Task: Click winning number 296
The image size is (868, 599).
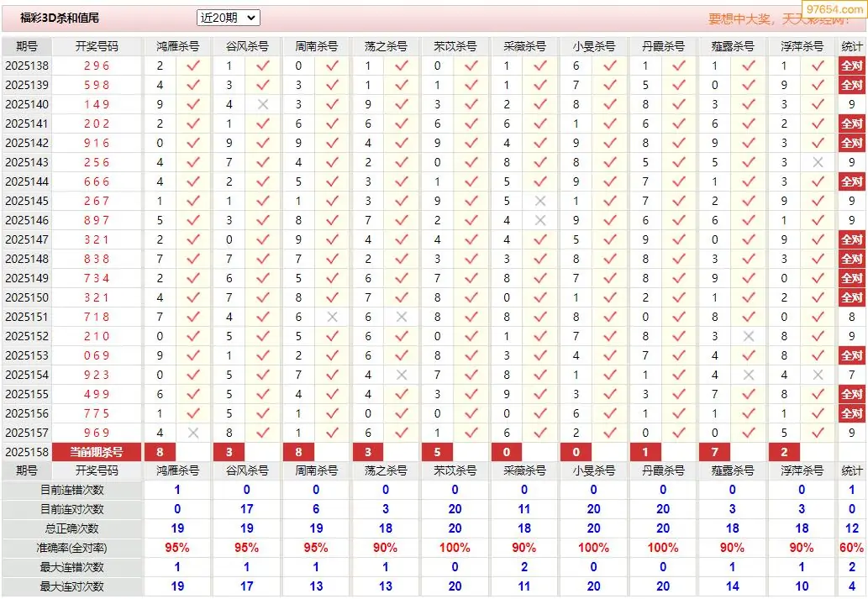Action: click(97, 66)
